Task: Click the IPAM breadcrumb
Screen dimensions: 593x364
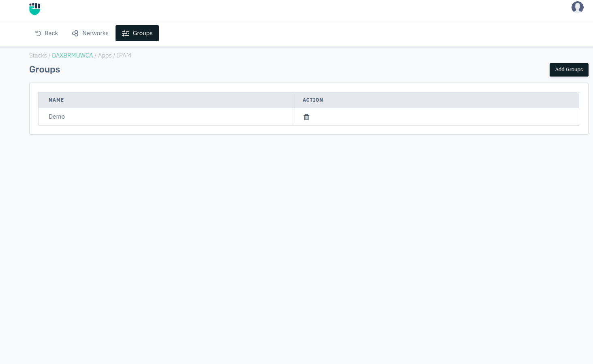Action: 124,55
